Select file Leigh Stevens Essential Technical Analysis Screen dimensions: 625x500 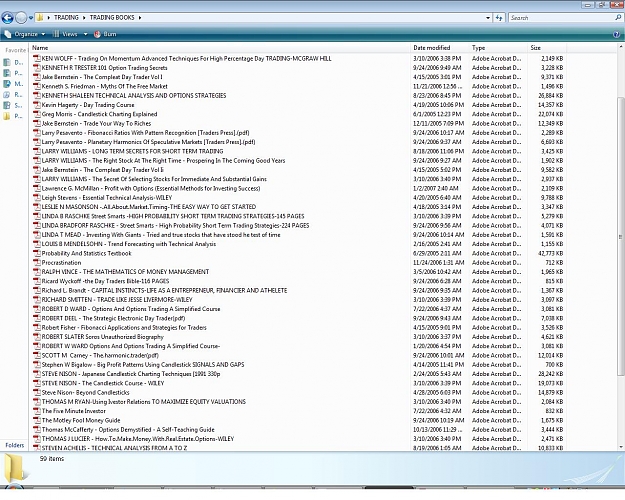[x=107, y=198]
